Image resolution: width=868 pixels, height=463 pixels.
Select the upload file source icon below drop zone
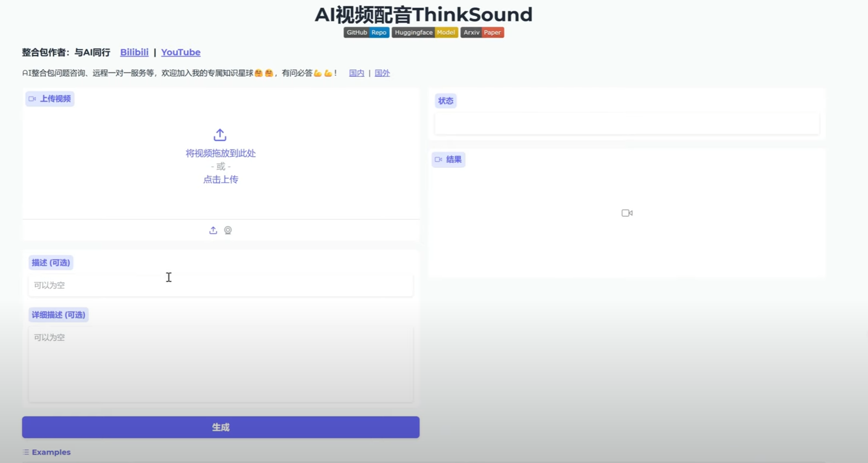coord(213,230)
